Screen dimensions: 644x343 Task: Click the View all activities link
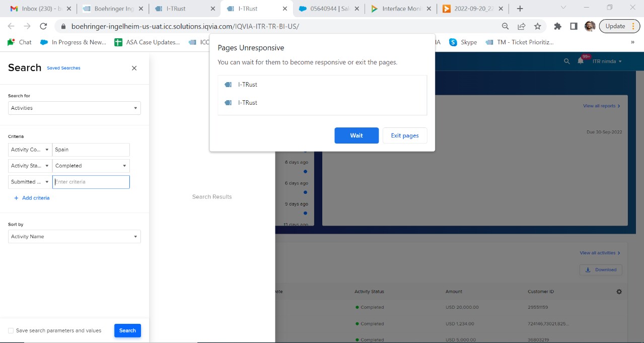pyautogui.click(x=600, y=253)
